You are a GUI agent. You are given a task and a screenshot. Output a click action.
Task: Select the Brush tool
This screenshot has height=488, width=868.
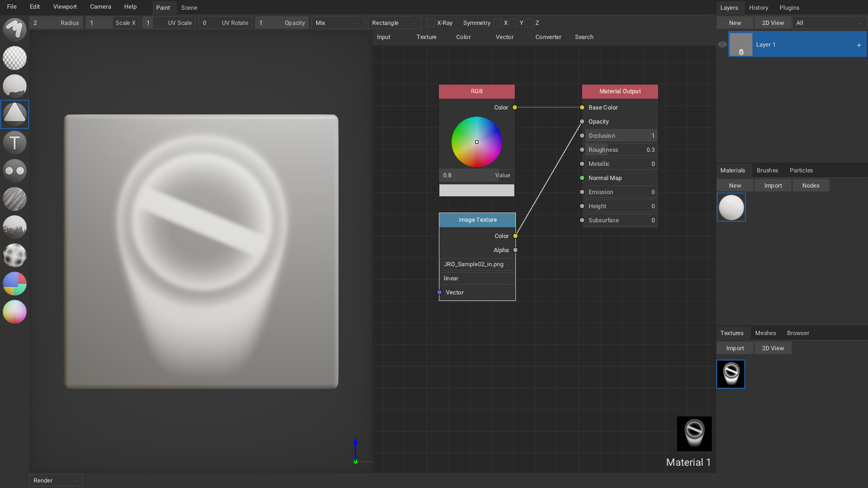pos(15,29)
